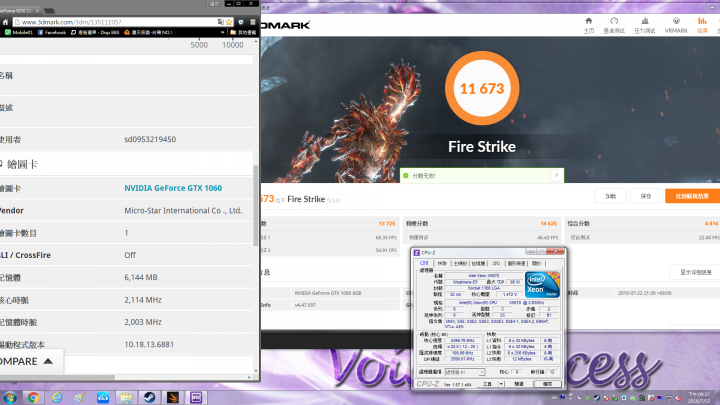Open the 3DMark Stress Tests icon
The image size is (720, 405).
[645, 21]
